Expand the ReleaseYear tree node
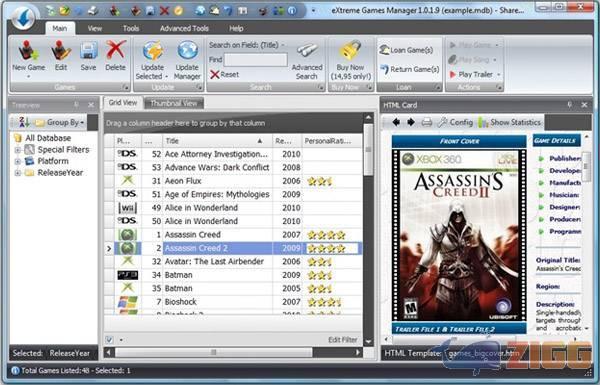The width and height of the screenshot is (600, 385). coord(17,173)
